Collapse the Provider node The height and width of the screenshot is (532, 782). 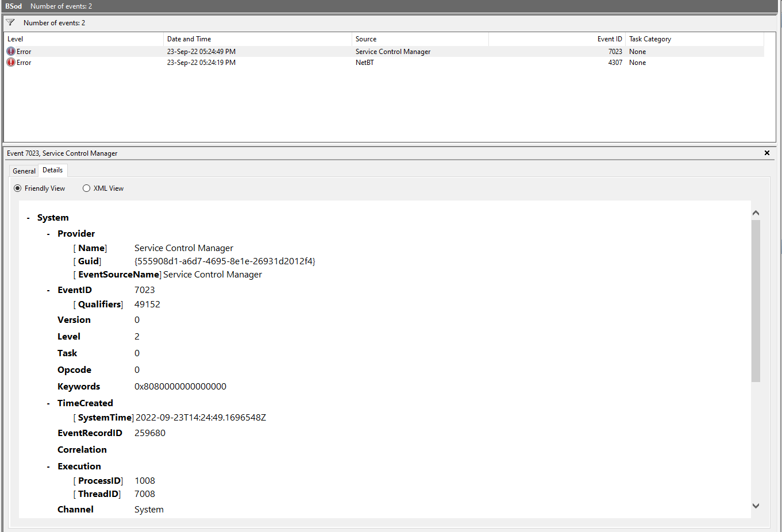point(48,234)
